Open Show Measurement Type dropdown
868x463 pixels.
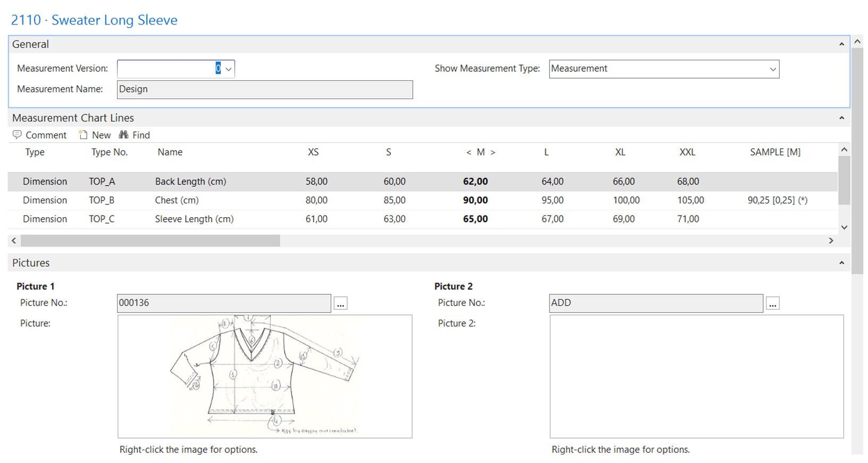click(x=773, y=69)
